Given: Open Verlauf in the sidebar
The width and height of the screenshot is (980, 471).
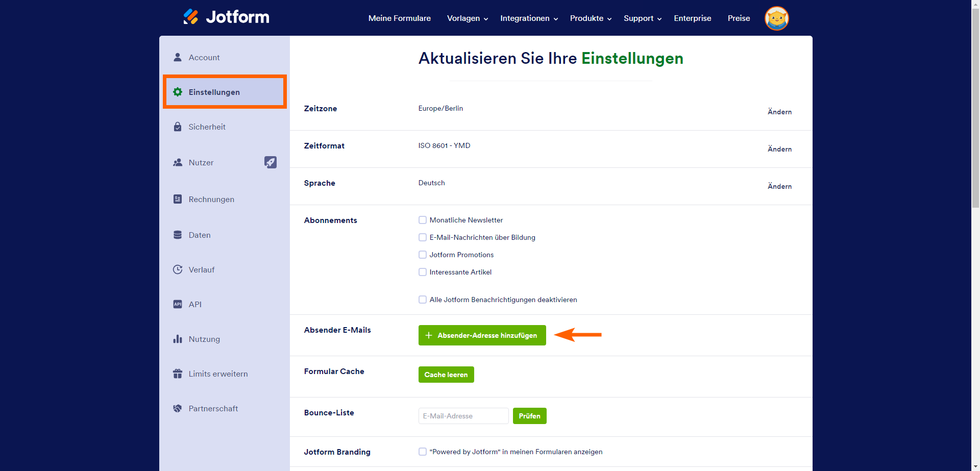Looking at the screenshot, I should tap(225, 269).
